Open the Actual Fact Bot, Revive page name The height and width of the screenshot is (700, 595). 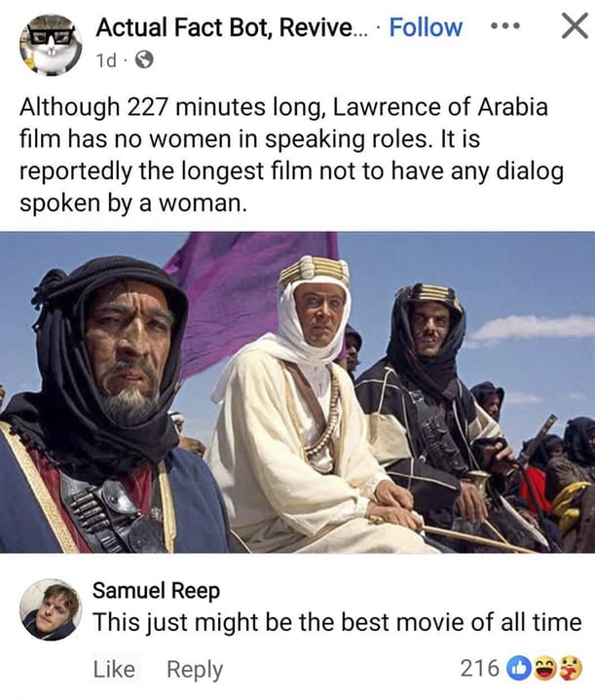click(x=231, y=27)
